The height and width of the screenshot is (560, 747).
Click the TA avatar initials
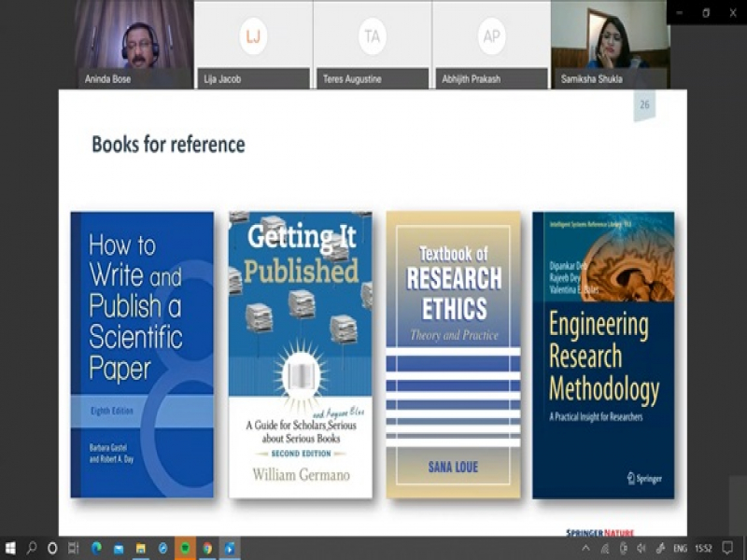pos(373,36)
